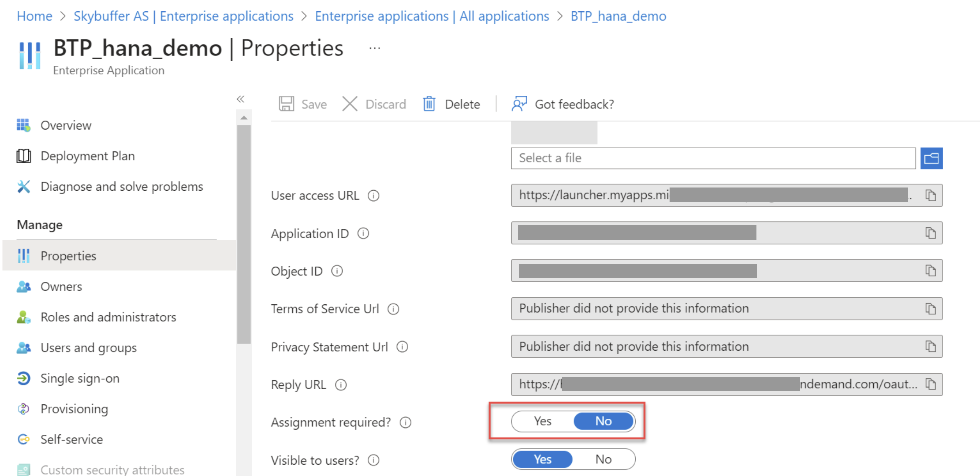The width and height of the screenshot is (980, 476).
Task: Set Visible to users to Yes
Action: point(542,459)
